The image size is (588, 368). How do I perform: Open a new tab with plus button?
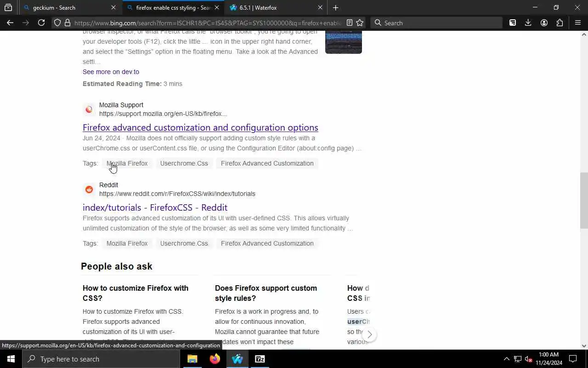[x=336, y=8]
